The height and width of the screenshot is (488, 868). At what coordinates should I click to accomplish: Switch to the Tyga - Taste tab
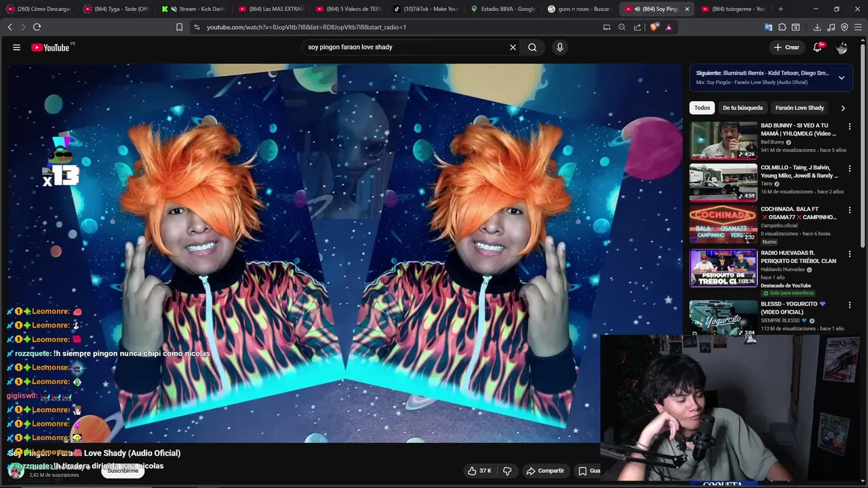tap(117, 9)
